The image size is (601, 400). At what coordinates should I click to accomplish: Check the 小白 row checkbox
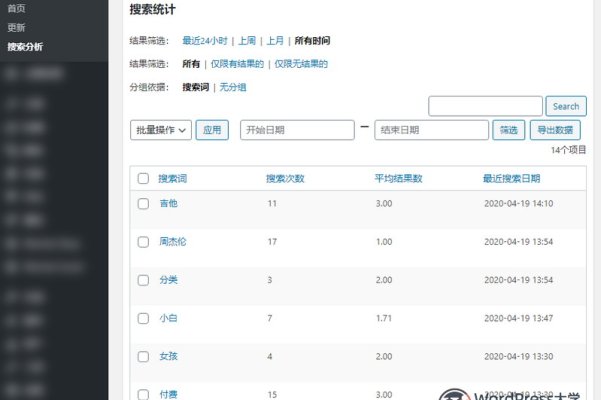point(143,318)
